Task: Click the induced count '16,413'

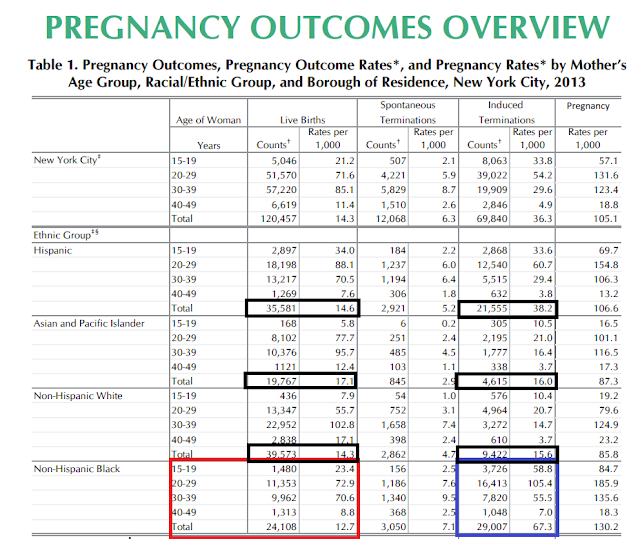Action: 492,484
